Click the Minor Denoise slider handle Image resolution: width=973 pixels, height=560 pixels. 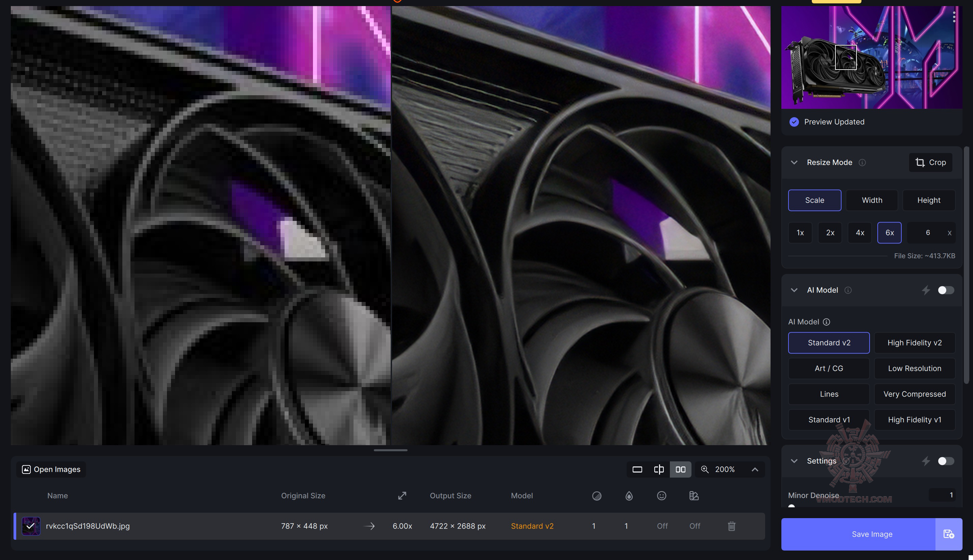coord(792,506)
